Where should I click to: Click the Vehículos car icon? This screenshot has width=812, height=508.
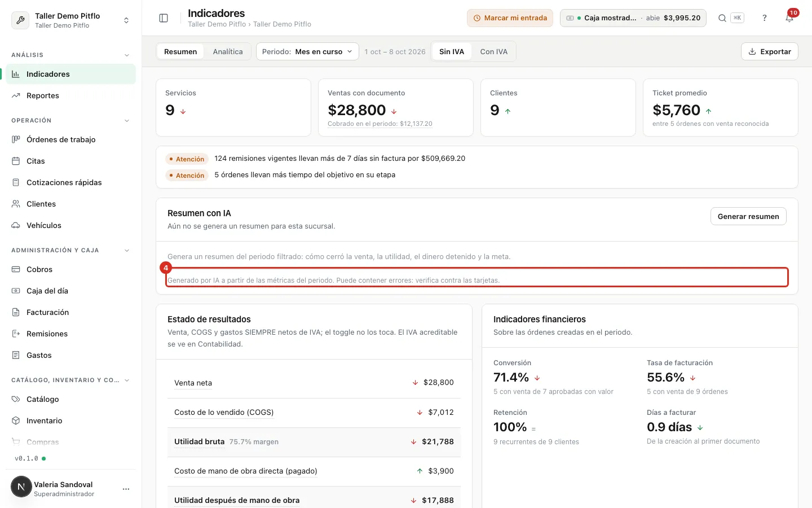coord(16,225)
